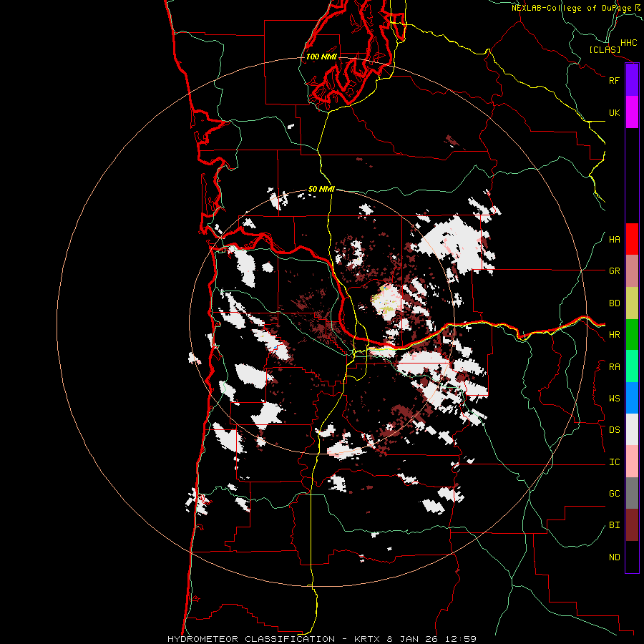Click the RA legend label
This screenshot has height=644, width=644.
click(x=614, y=367)
